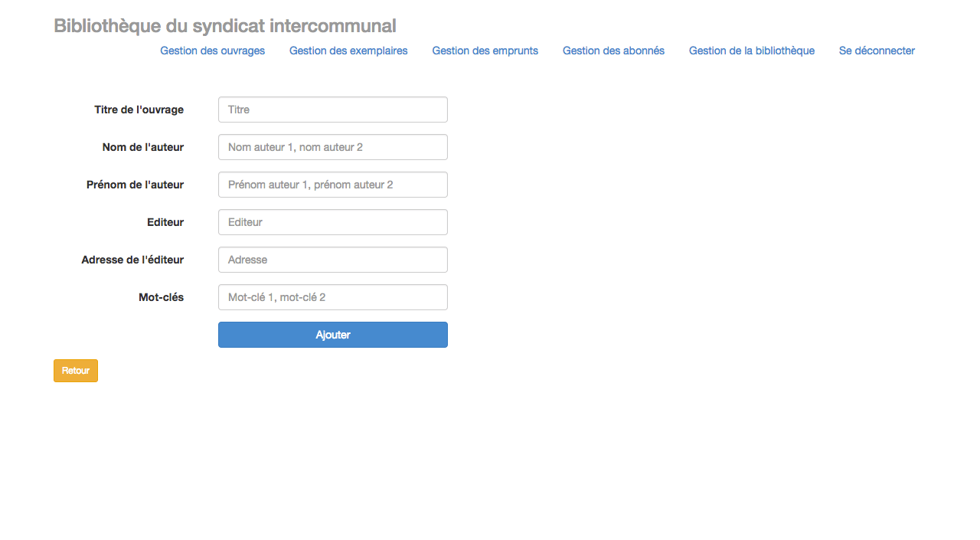
Task: Go to Gestion des emprunts
Action: click(485, 51)
